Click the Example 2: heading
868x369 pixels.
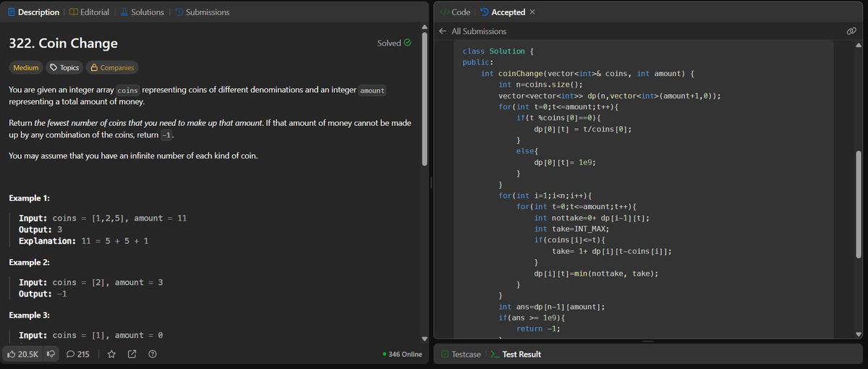tap(29, 263)
